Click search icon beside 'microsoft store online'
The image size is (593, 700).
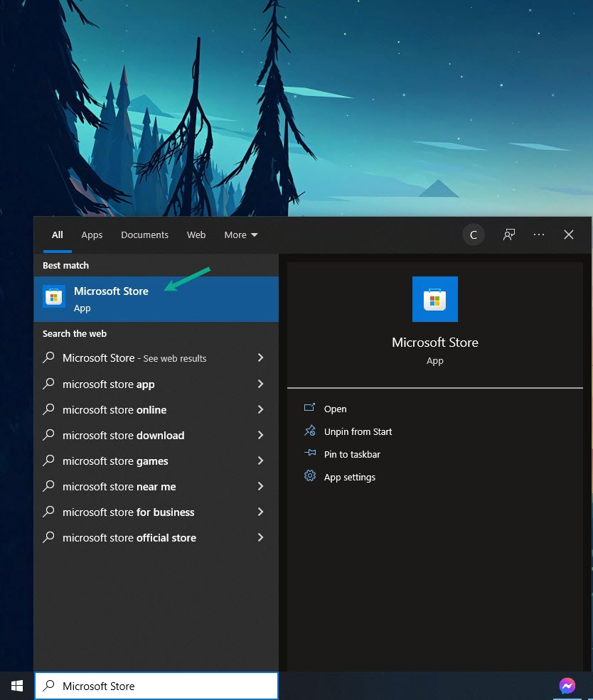48,409
